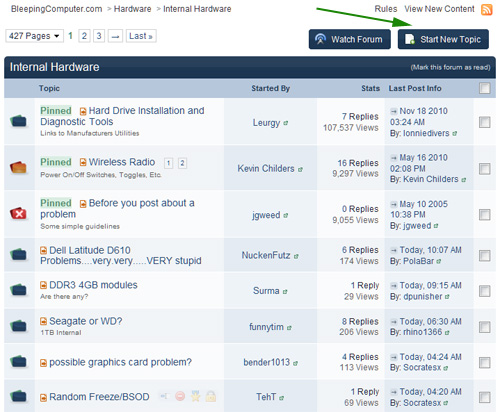Click the red minus icon on Random Freeze/BSOD row

click(180, 396)
